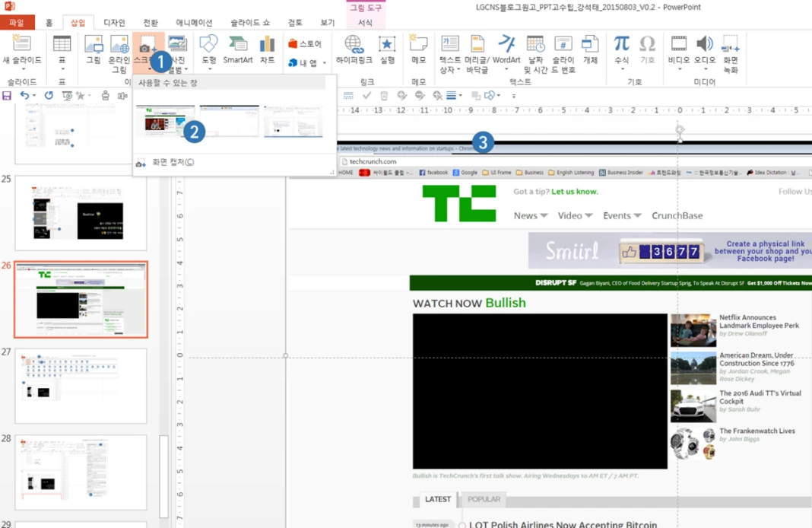Insert a SmartArt graphic
This screenshot has height=528, width=812.
[238, 49]
